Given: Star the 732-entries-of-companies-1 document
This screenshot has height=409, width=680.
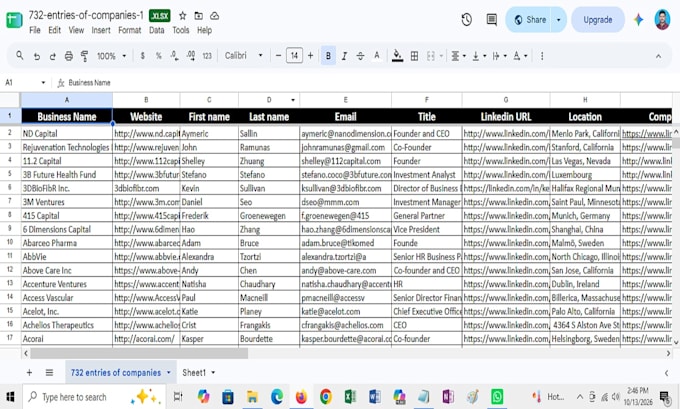Looking at the screenshot, I should click(183, 16).
